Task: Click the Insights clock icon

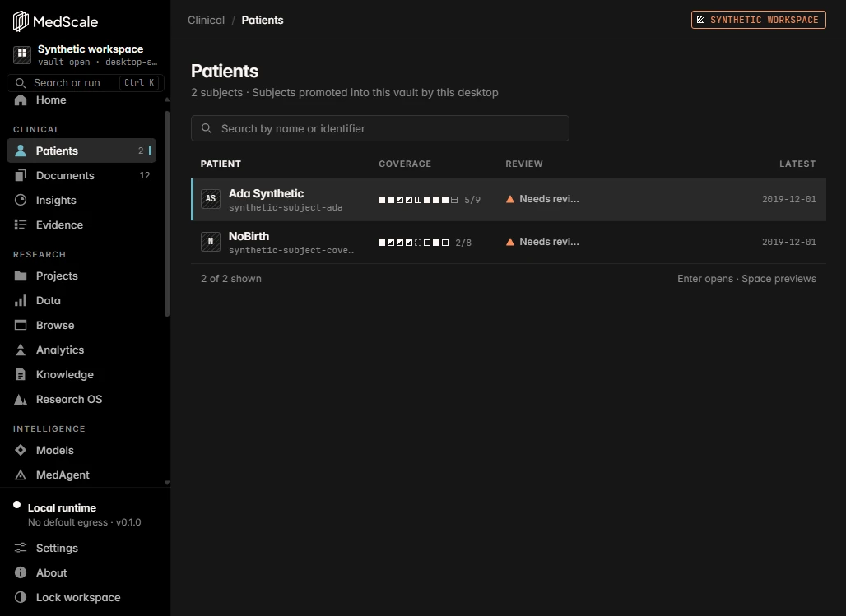Action: click(21, 200)
